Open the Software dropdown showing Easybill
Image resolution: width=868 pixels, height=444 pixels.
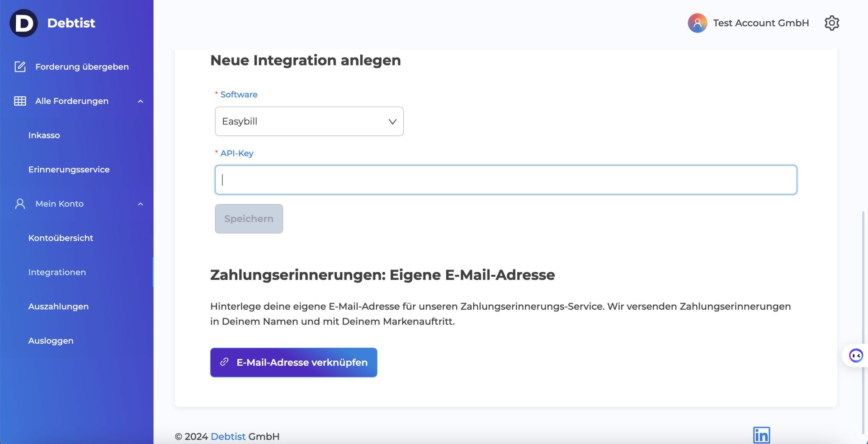coord(309,121)
